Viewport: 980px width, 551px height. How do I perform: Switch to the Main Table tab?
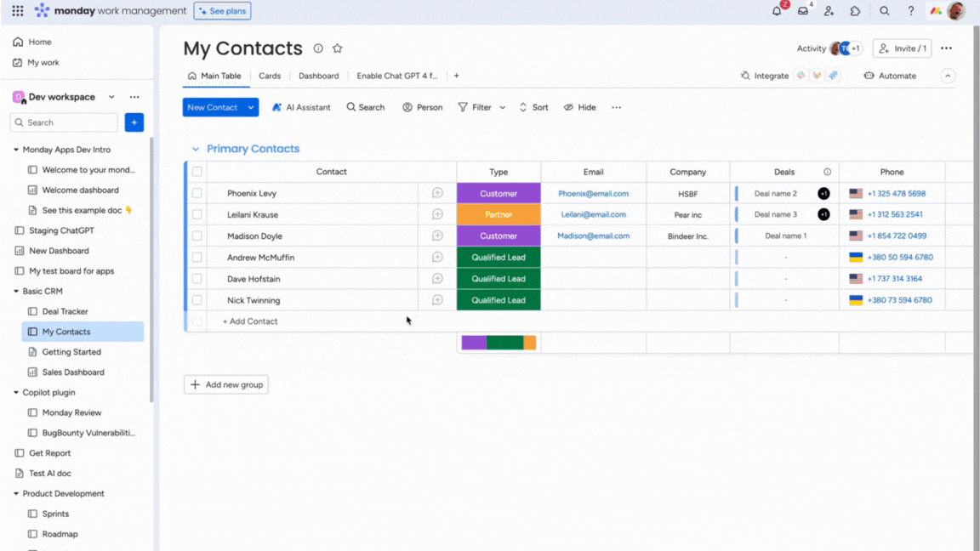click(x=214, y=76)
